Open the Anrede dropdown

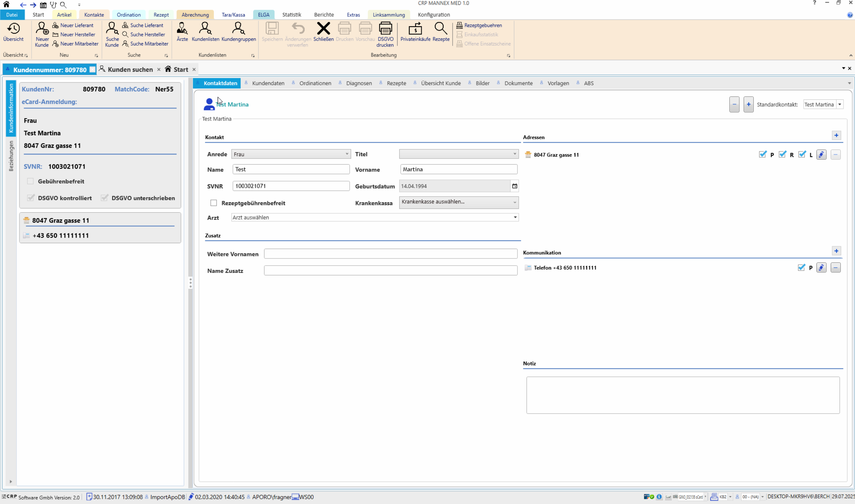tap(291, 154)
